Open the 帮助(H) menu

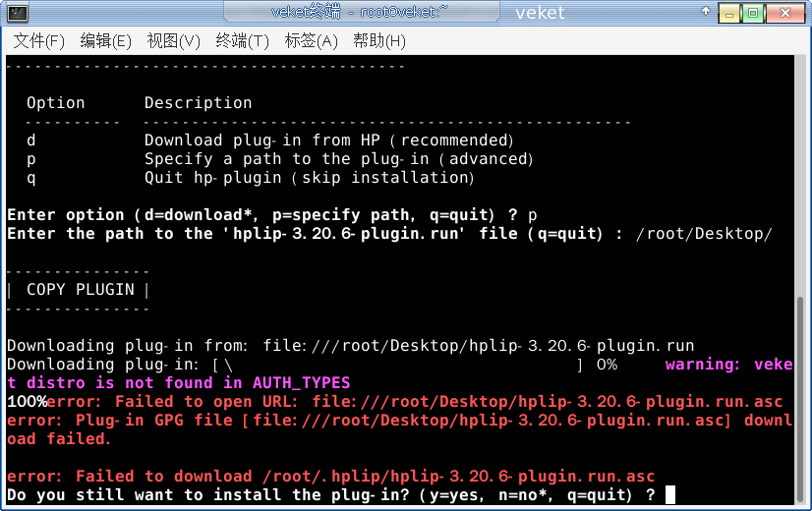pyautogui.click(x=378, y=41)
